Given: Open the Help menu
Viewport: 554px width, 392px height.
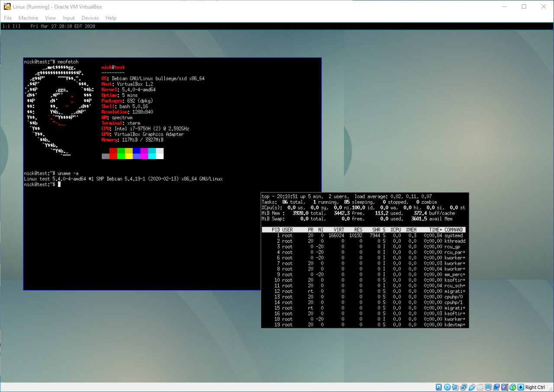Looking at the screenshot, I should point(111,18).
